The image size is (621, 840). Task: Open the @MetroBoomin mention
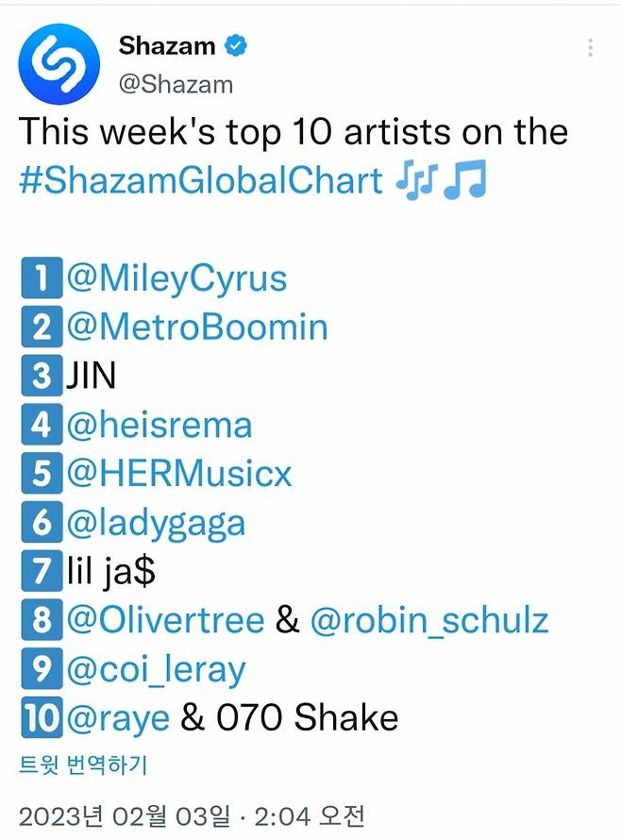tap(197, 327)
